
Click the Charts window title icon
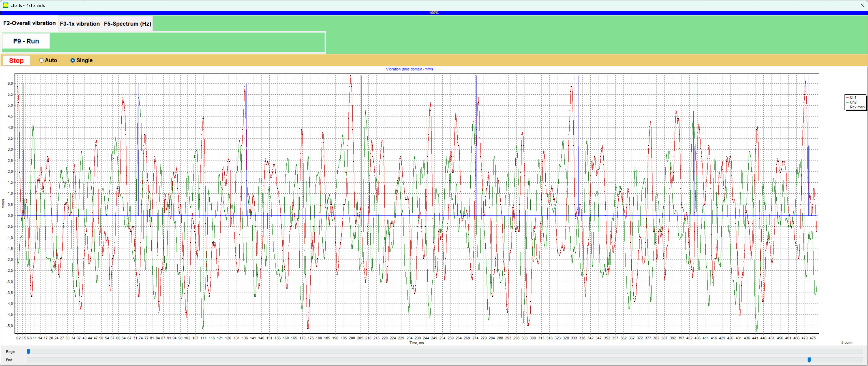[5, 5]
